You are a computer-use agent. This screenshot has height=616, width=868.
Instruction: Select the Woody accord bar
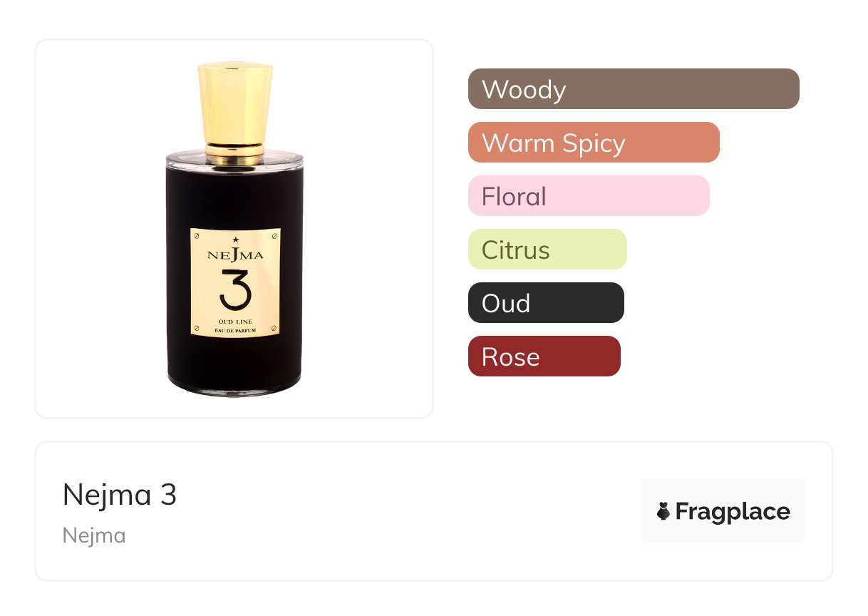(x=634, y=89)
